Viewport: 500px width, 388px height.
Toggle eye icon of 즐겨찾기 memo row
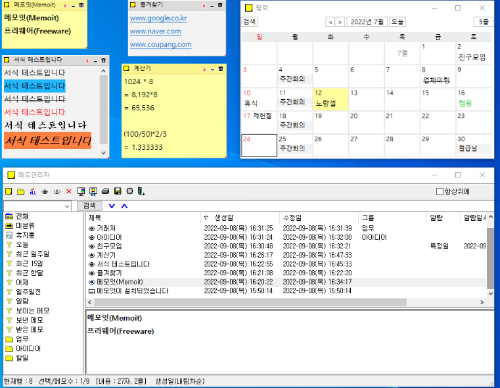(91, 273)
